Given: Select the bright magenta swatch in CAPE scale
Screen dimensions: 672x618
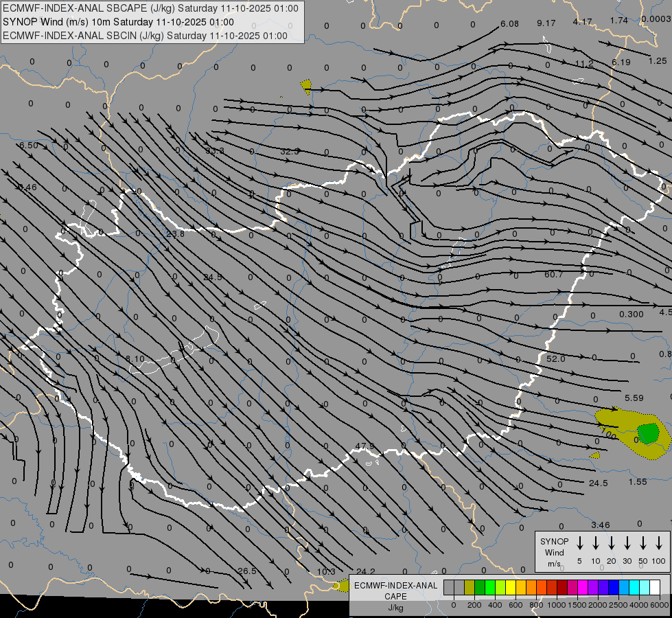Looking at the screenshot, I should coord(583,587).
